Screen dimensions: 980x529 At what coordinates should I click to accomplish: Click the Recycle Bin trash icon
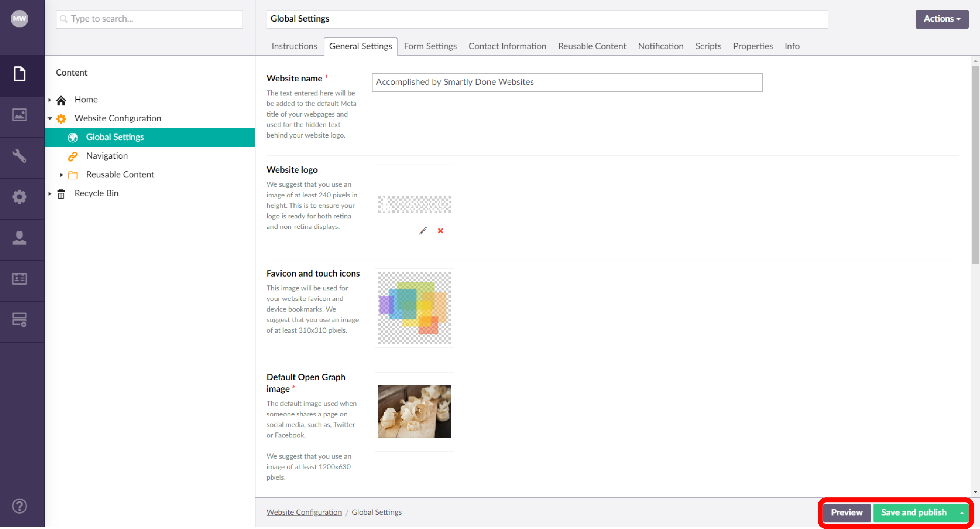coord(61,194)
